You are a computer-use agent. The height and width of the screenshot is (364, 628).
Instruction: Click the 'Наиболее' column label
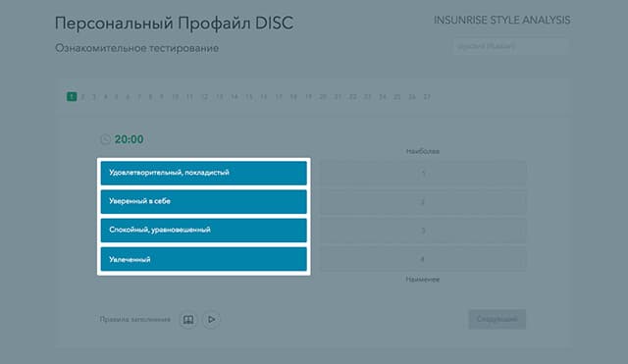tap(423, 151)
